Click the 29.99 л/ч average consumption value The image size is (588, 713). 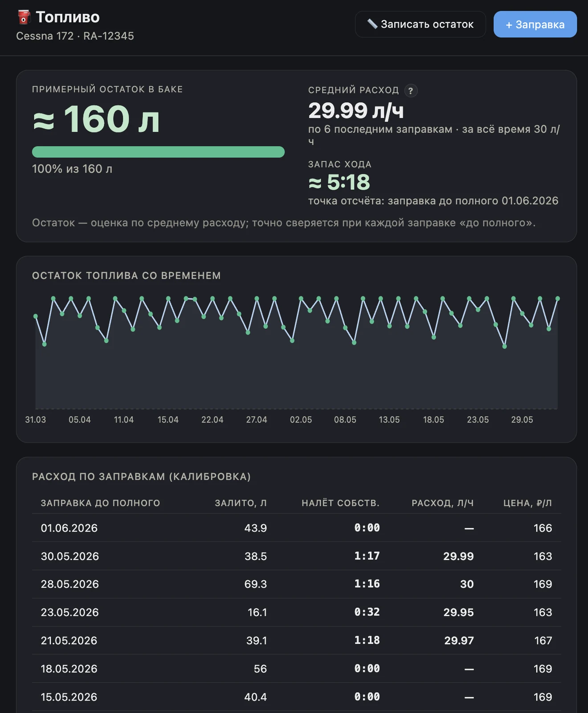356,111
